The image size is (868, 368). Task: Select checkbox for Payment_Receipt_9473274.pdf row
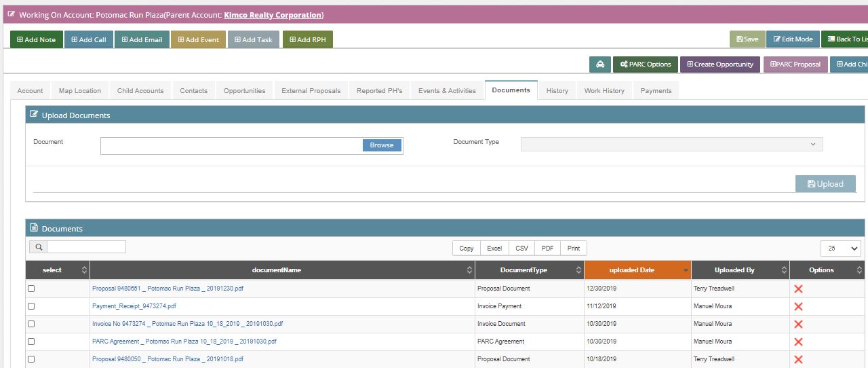[31, 306]
